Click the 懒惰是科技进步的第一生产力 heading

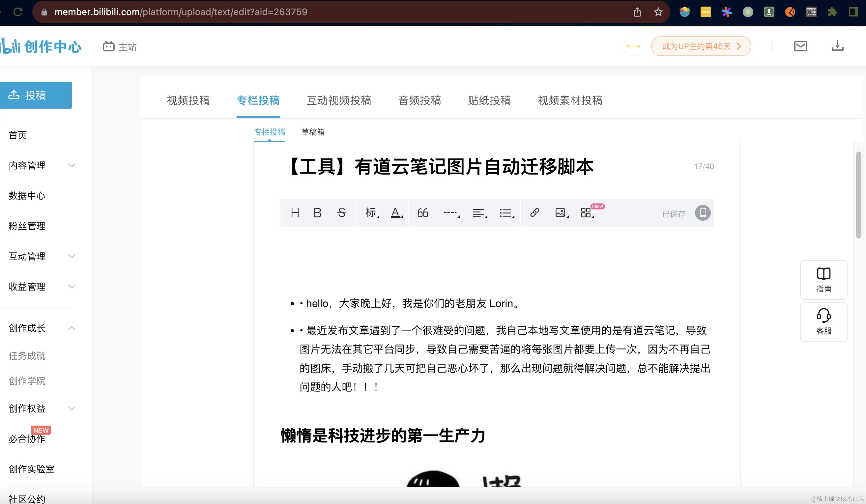click(x=383, y=435)
